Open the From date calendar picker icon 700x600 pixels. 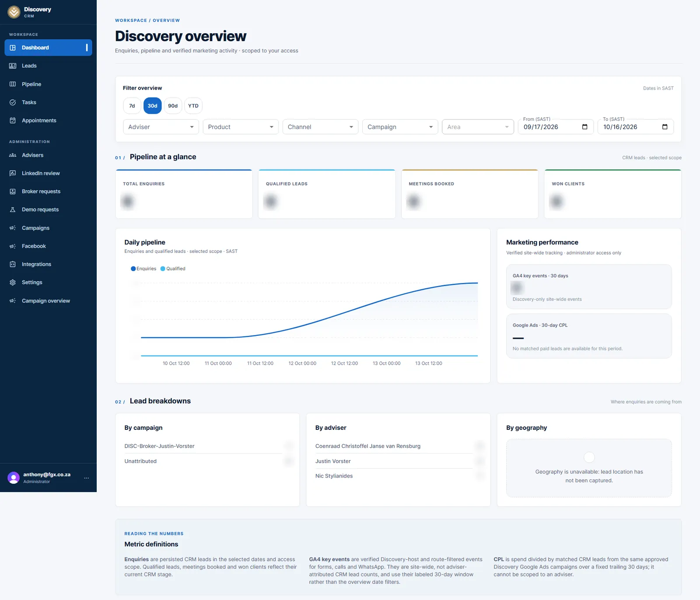tap(584, 127)
